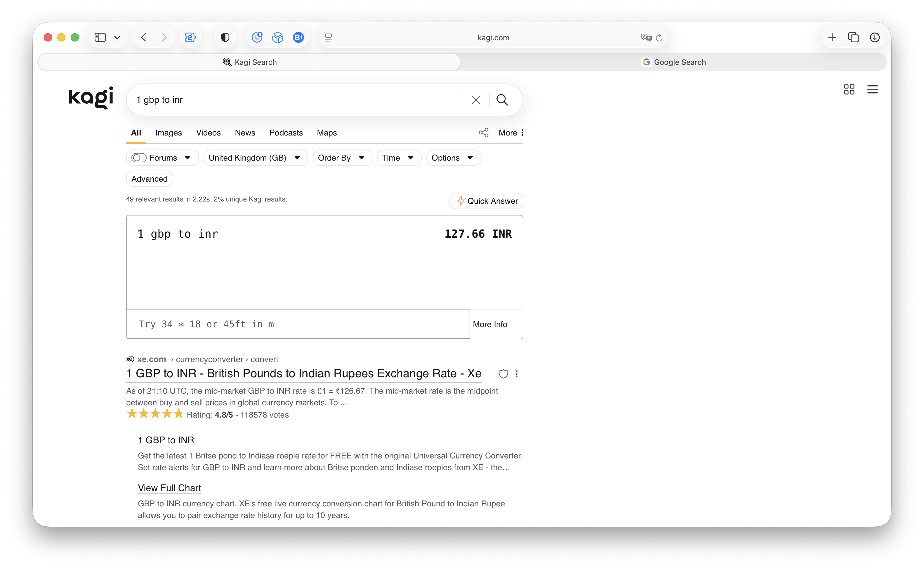Open the More Info link

[x=490, y=324]
